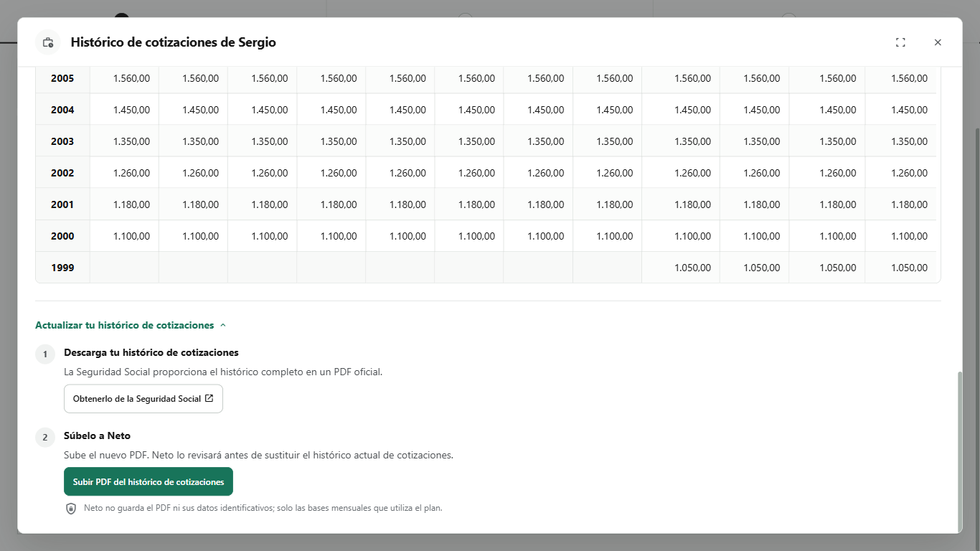The height and width of the screenshot is (551, 980).
Task: Click step 2 heading Súbelo a Neto
Action: 98,435
